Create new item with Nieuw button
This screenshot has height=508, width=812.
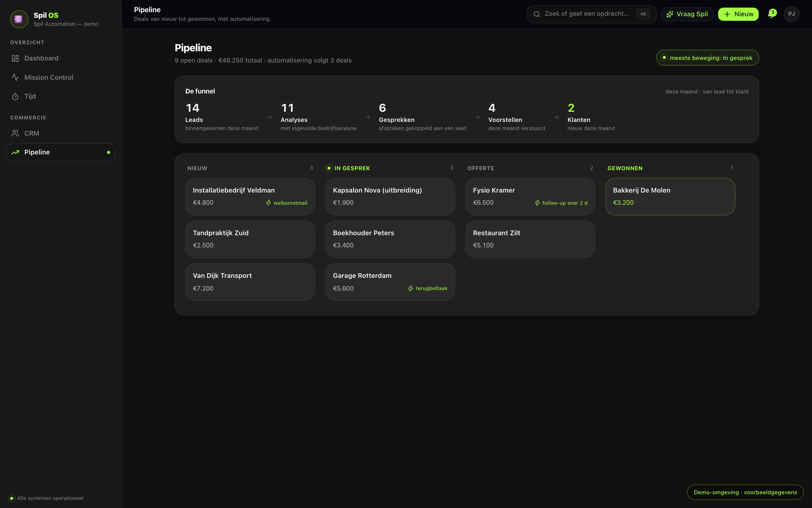738,14
